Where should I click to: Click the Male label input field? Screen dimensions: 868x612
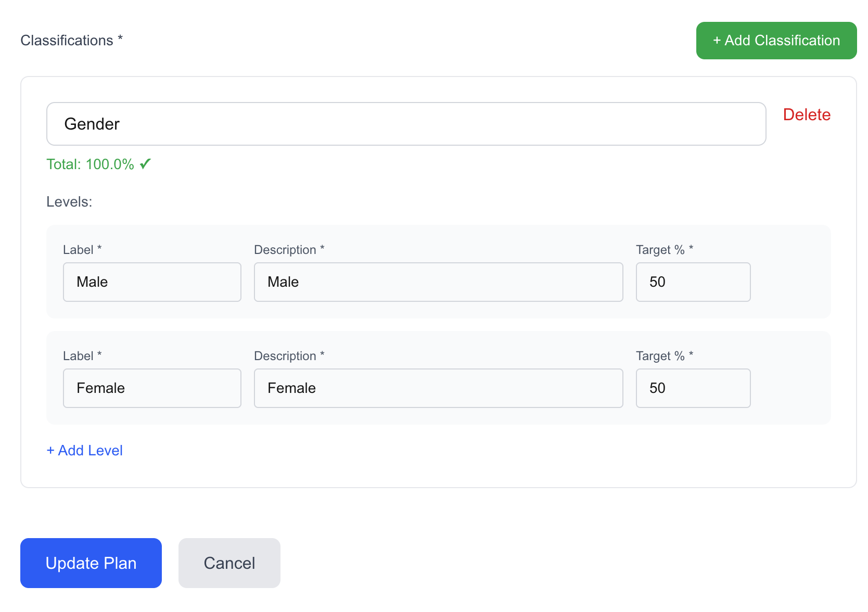152,282
